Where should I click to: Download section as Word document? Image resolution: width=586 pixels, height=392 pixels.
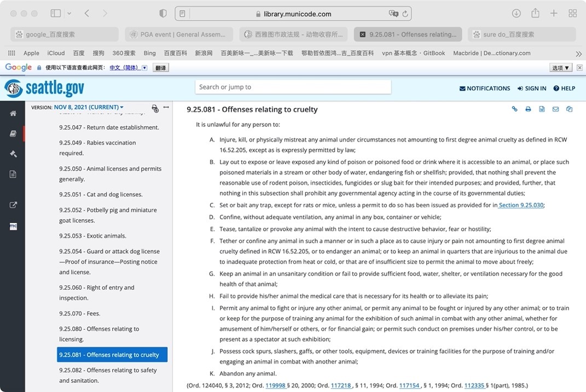542,109
